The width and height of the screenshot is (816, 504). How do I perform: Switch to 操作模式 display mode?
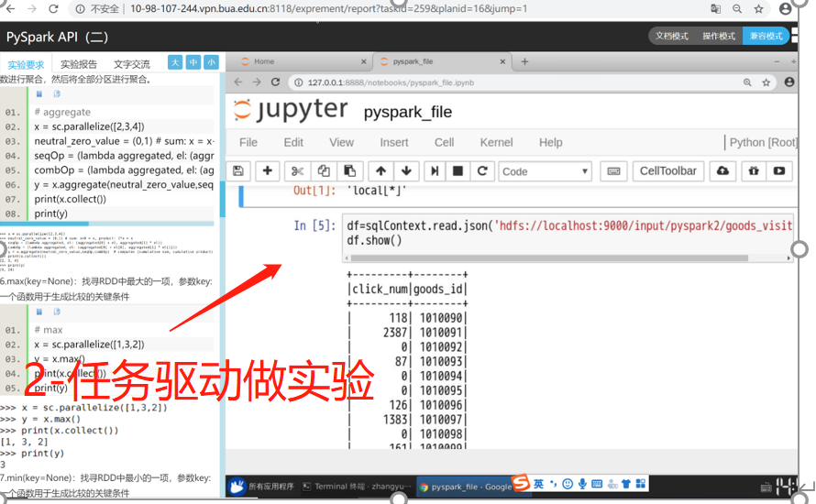[x=719, y=37]
